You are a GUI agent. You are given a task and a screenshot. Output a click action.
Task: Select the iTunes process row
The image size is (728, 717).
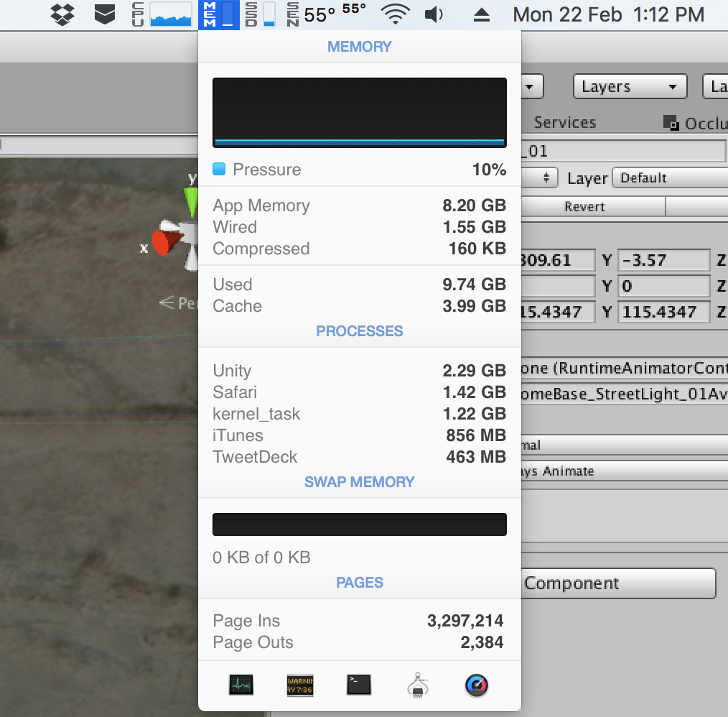[360, 435]
